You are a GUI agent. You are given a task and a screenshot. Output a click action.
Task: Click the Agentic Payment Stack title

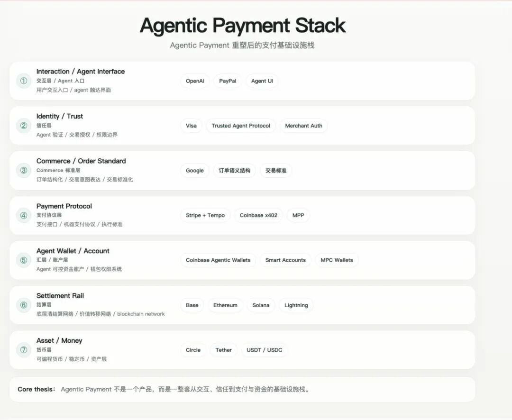point(243,25)
